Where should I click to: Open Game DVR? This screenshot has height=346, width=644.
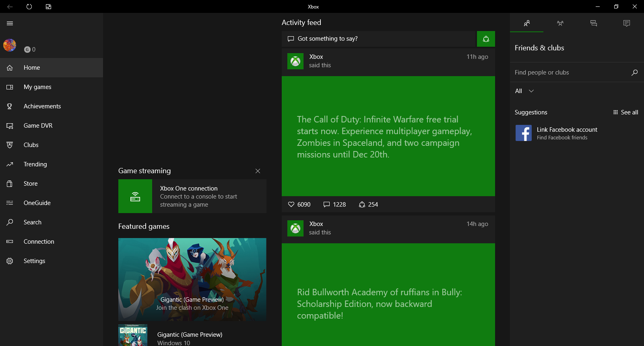pyautogui.click(x=52, y=126)
